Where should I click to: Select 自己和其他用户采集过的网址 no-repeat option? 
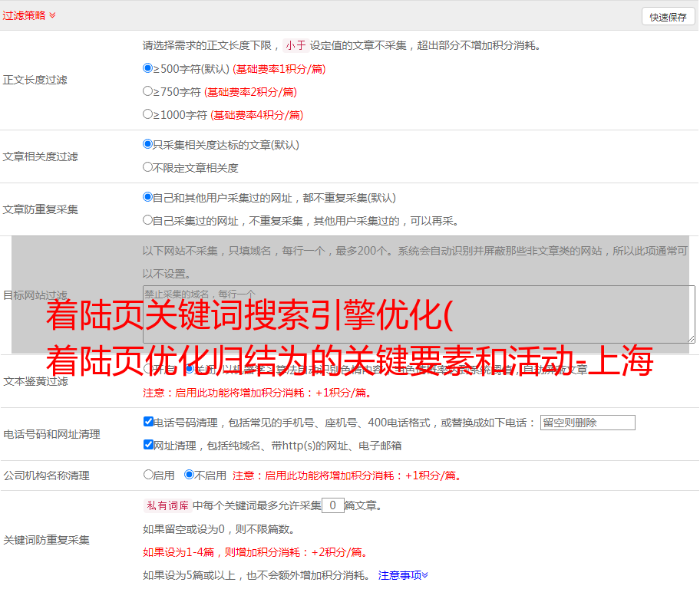click(148, 197)
